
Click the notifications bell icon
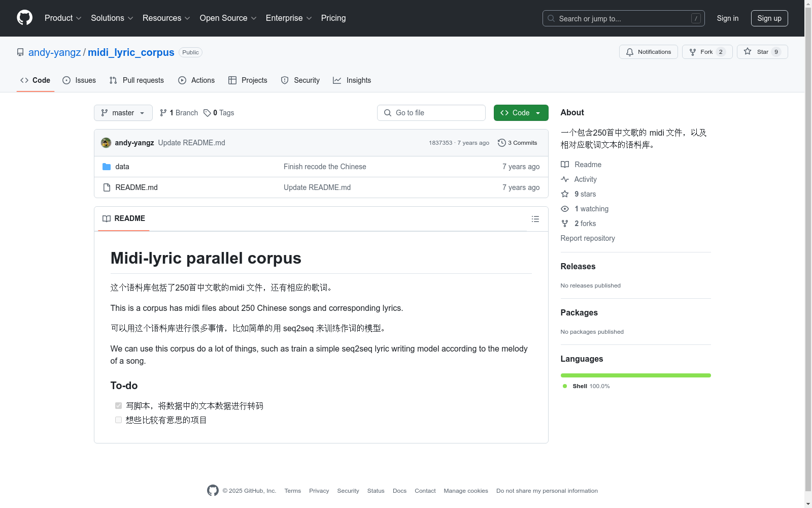click(x=630, y=52)
